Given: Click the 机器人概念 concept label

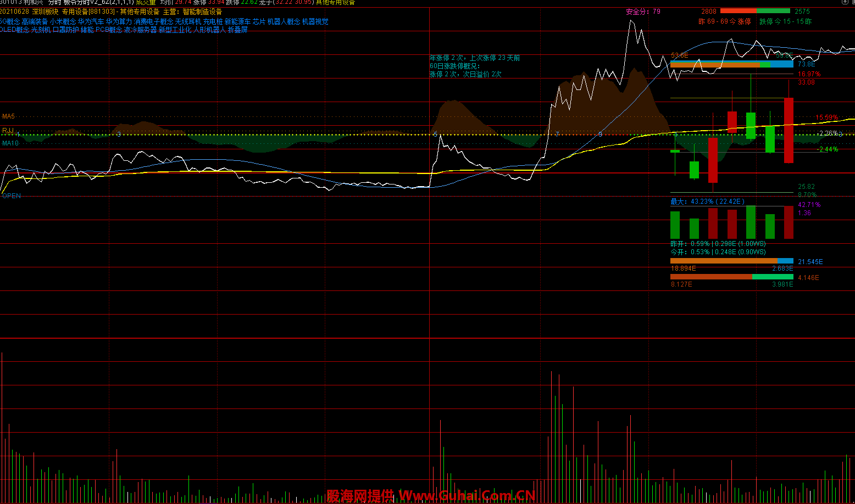Looking at the screenshot, I should tap(284, 22).
